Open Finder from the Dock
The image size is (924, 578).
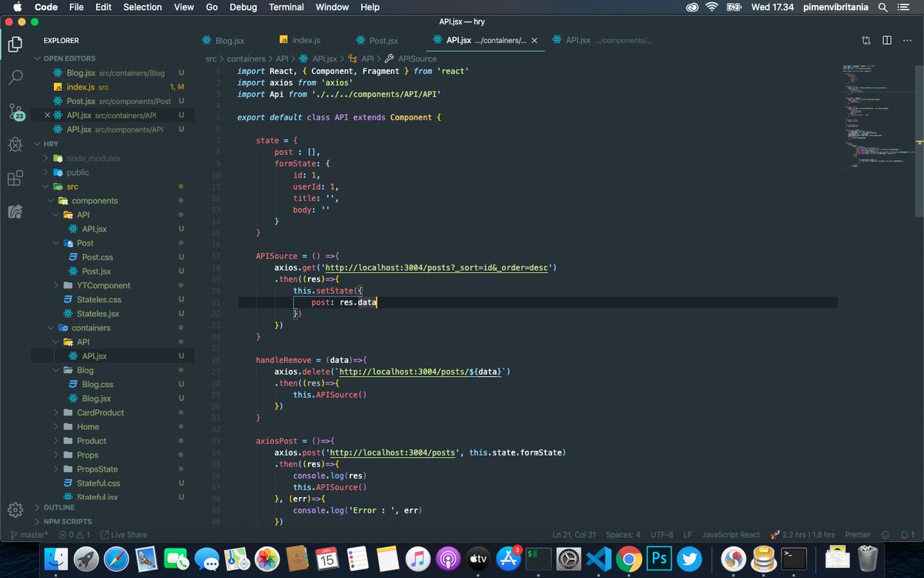tap(56, 558)
